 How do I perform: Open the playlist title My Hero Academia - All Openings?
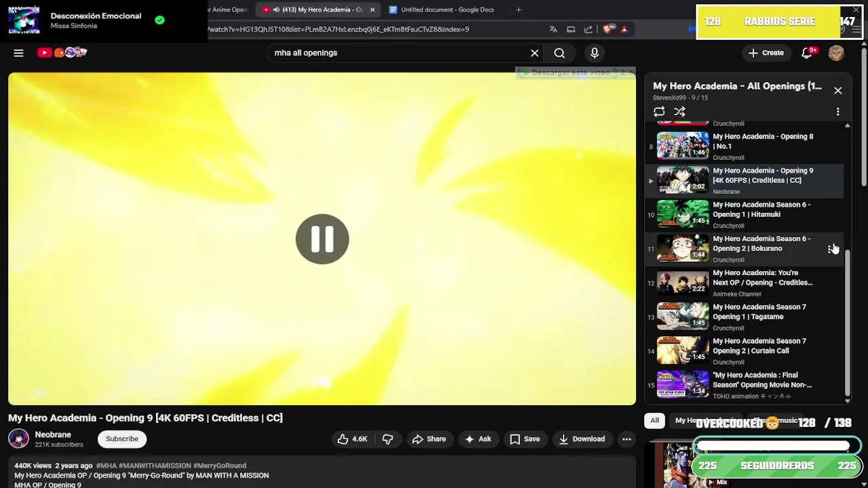click(x=737, y=86)
